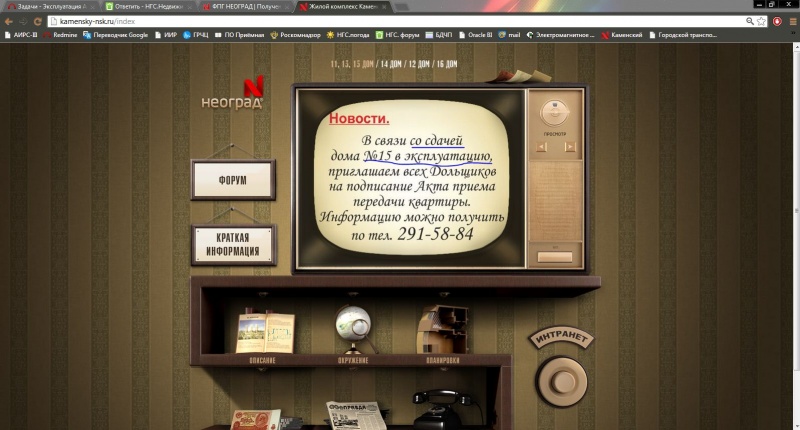The image size is (800, 430).
Task: Open the Переводчик Google bookmark
Action: [115, 35]
